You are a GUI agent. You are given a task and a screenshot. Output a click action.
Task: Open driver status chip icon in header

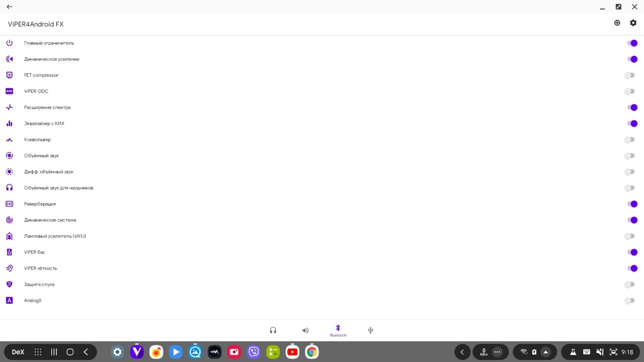click(x=617, y=23)
